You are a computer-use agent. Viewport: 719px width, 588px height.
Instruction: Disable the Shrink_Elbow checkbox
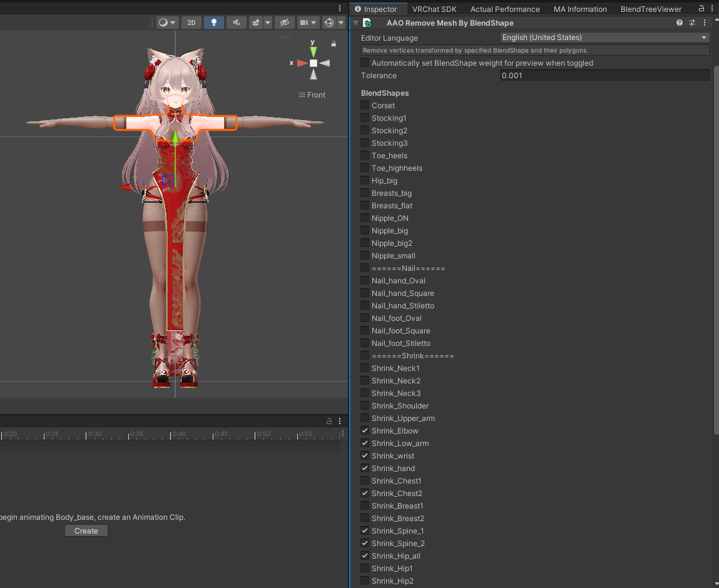364,430
